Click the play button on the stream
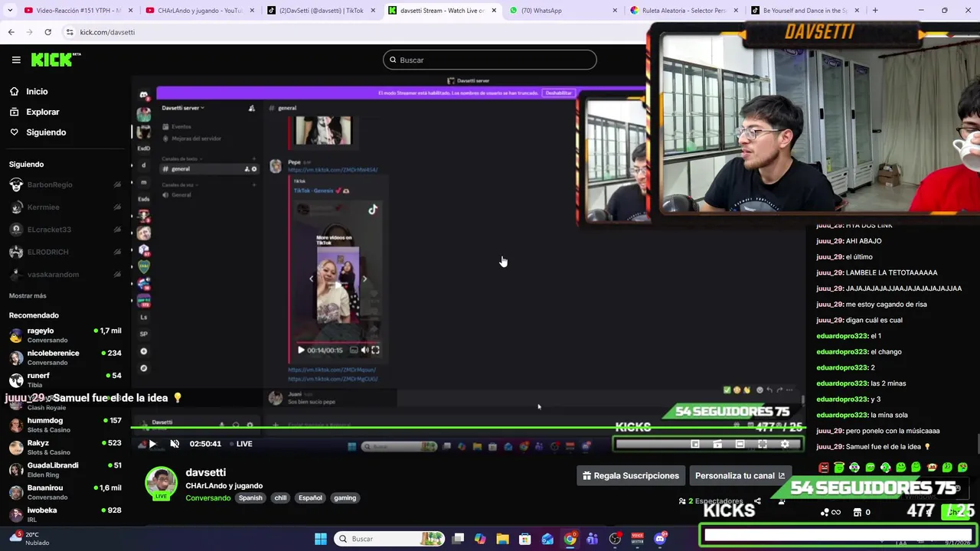Screen dimensions: 980x551 152,444
